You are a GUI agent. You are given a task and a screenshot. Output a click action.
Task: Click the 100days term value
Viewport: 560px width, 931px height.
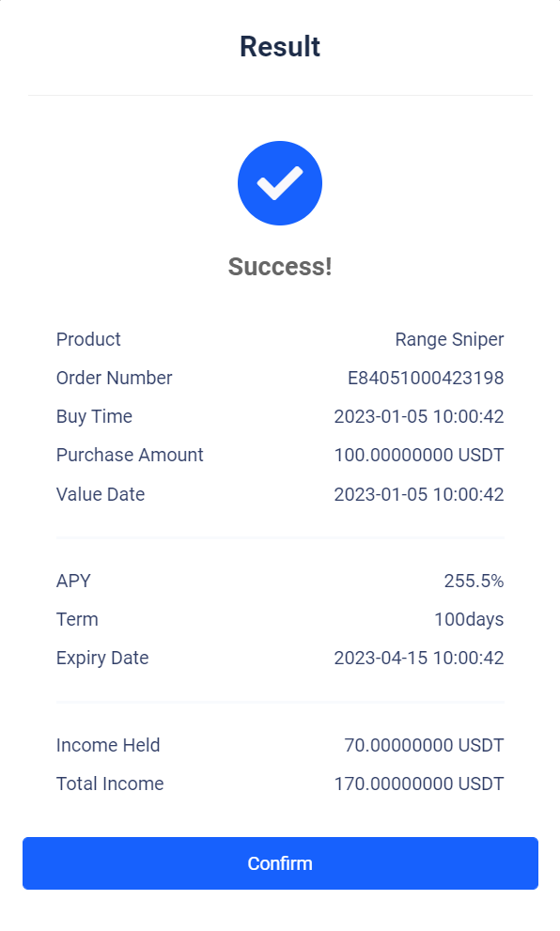coord(469,619)
